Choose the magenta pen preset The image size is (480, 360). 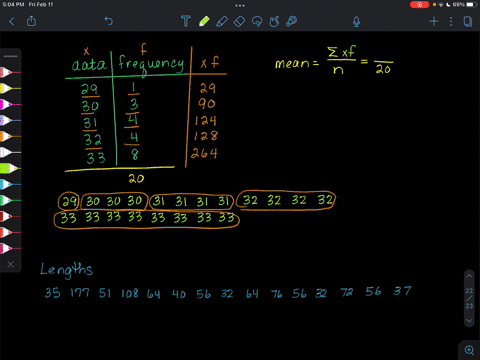10,104
